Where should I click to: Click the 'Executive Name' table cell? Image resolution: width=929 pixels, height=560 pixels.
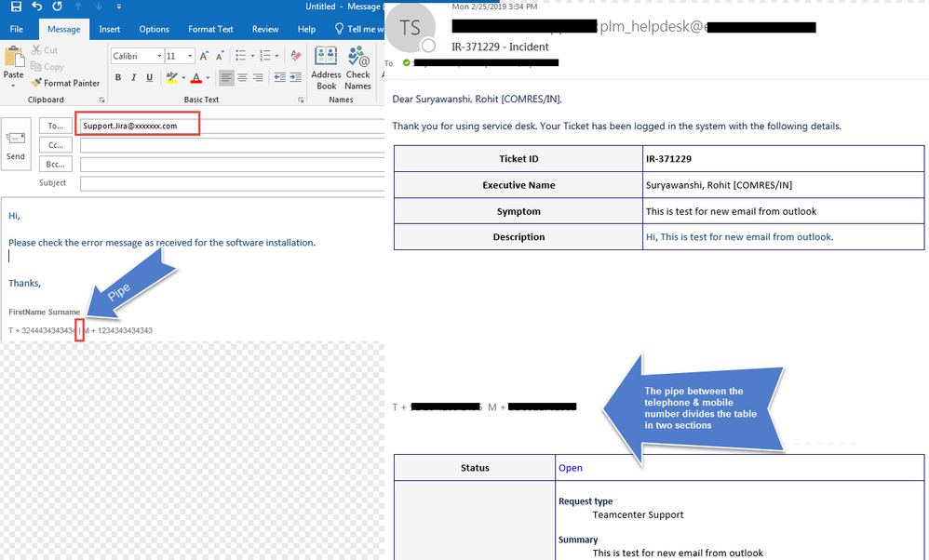point(518,185)
